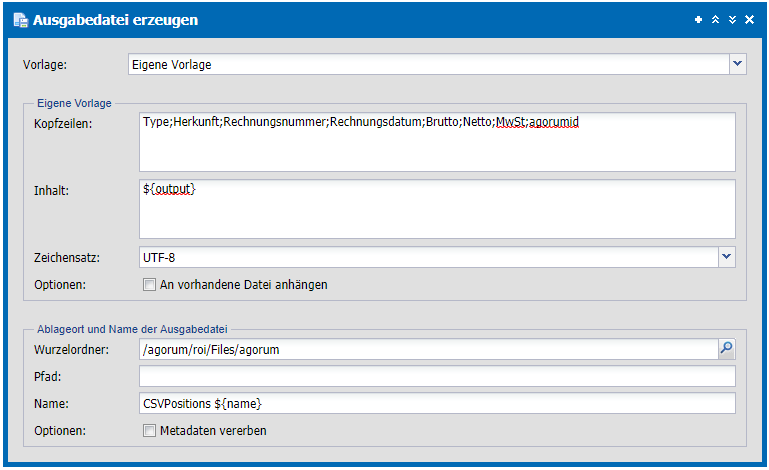Click the magnifier icon beside Wurzelordner
The image size is (769, 470).
726,349
